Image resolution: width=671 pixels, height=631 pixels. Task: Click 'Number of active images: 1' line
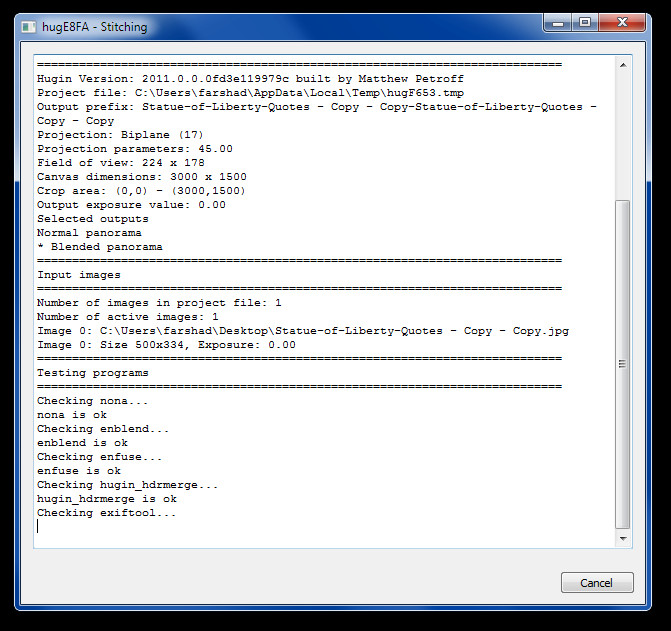[x=128, y=317]
